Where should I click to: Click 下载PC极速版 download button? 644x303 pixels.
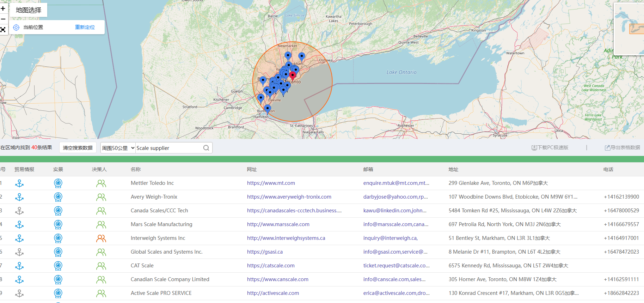pos(550,147)
